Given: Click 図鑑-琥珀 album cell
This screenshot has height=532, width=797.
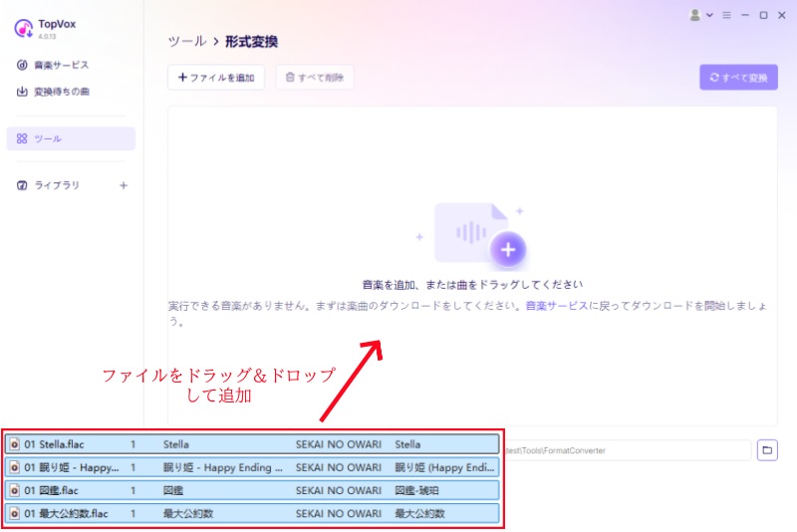Looking at the screenshot, I should 416,490.
